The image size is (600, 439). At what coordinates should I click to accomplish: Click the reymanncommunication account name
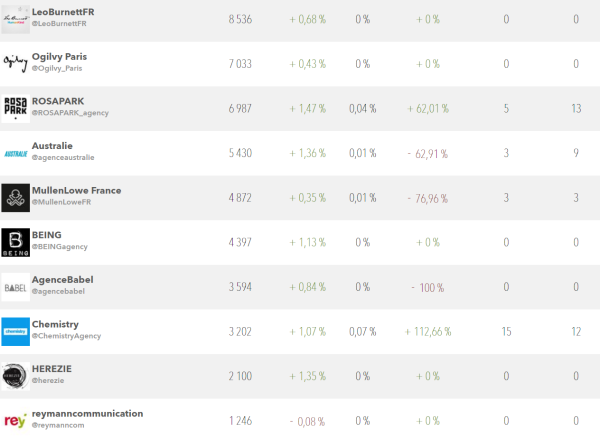[x=87, y=413]
